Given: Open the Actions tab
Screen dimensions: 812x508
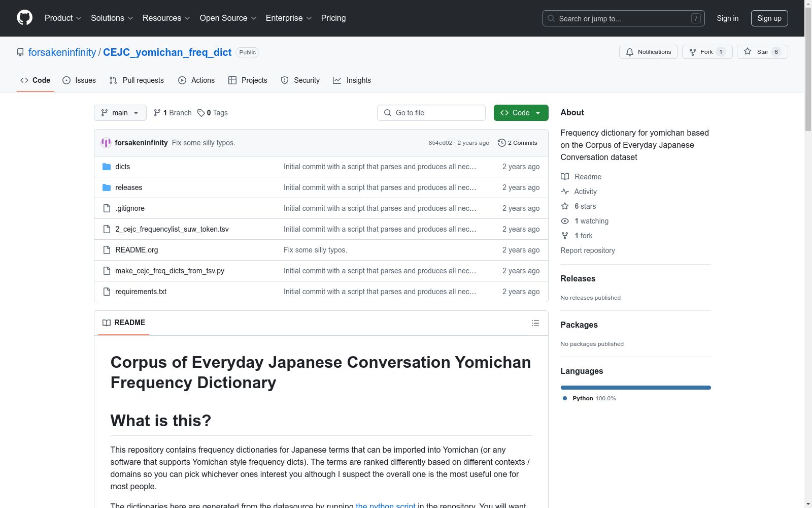Looking at the screenshot, I should pos(196,80).
